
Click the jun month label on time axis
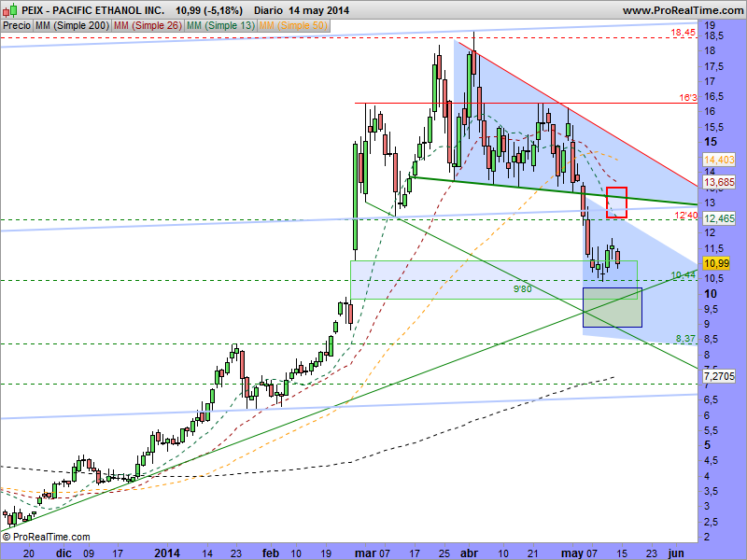[x=675, y=553]
